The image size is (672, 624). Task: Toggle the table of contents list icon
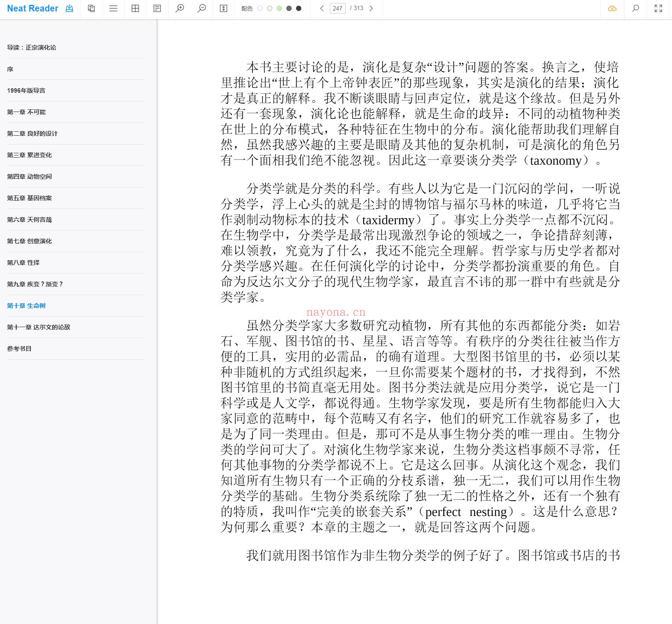coord(113,8)
